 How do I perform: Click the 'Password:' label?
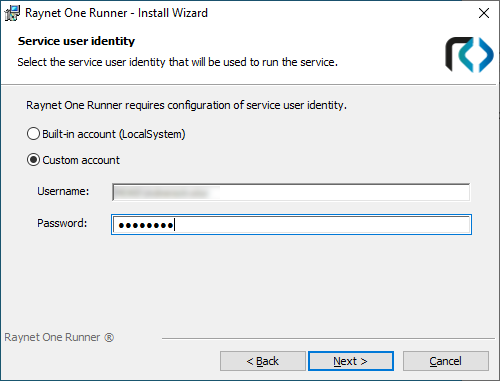coord(62,223)
